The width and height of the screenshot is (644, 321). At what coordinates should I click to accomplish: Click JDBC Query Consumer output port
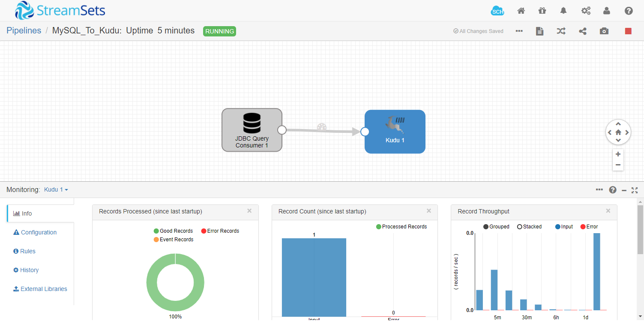(282, 130)
